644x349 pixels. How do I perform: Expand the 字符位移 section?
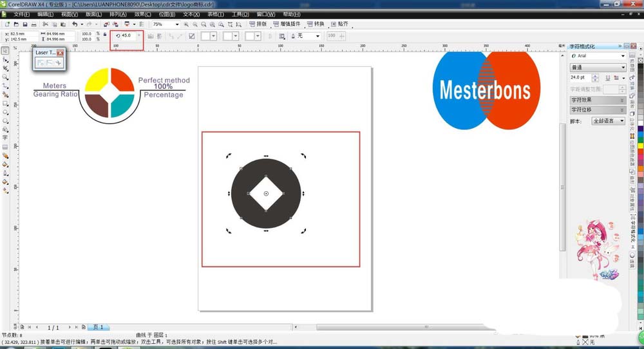(597, 110)
